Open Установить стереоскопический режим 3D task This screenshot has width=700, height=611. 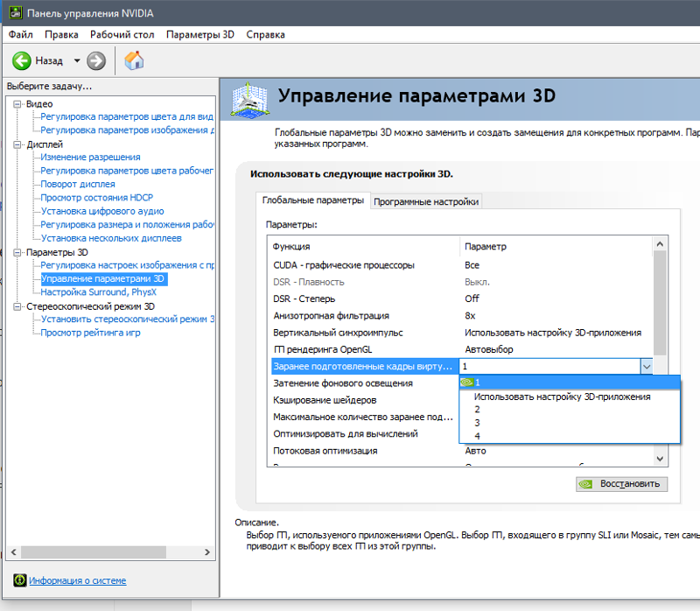click(127, 319)
